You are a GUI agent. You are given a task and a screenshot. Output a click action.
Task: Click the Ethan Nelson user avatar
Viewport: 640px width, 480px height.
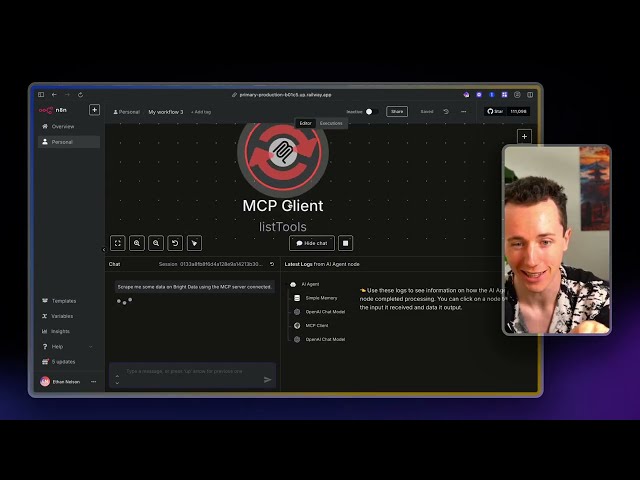[45, 381]
